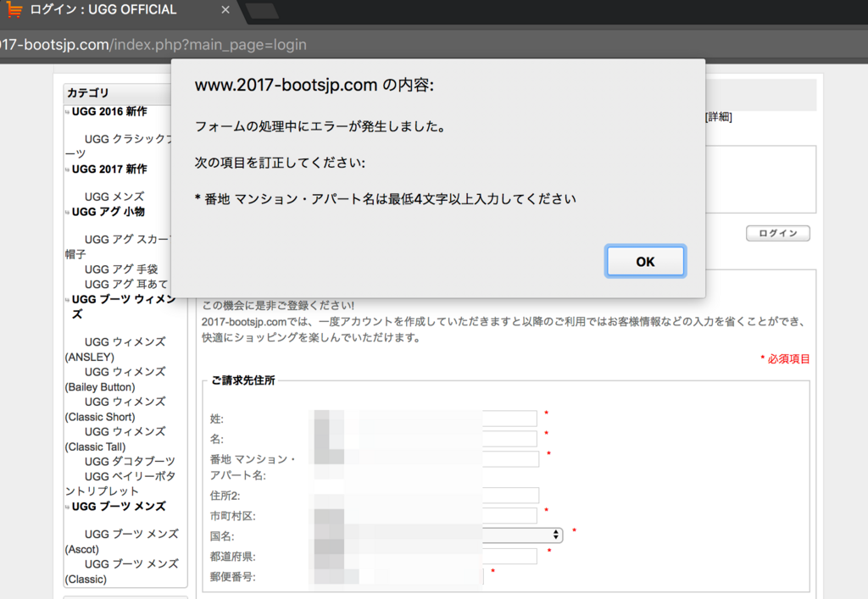Image resolution: width=868 pixels, height=599 pixels.
Task: Open UGG ダコタブーツ link
Action: coord(130,461)
